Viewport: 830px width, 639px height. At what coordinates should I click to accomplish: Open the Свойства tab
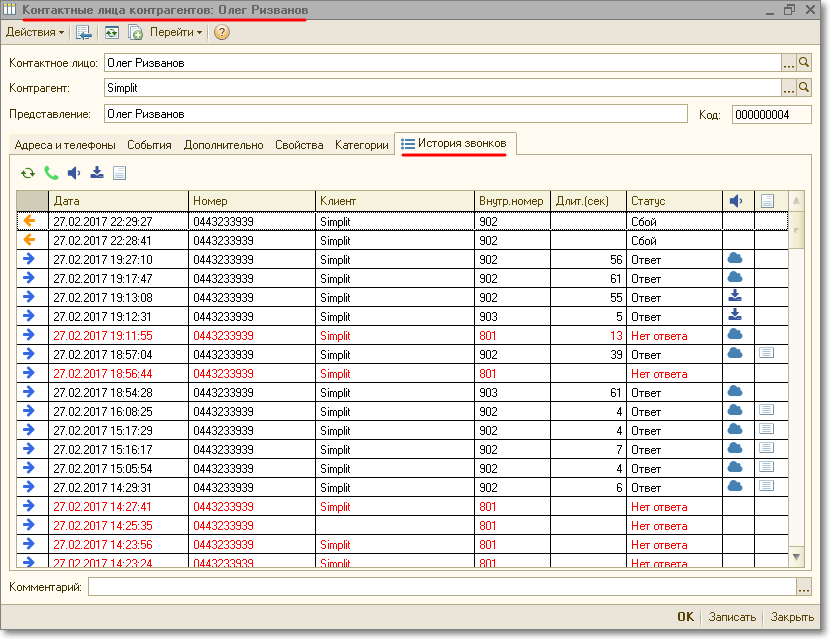(x=299, y=145)
